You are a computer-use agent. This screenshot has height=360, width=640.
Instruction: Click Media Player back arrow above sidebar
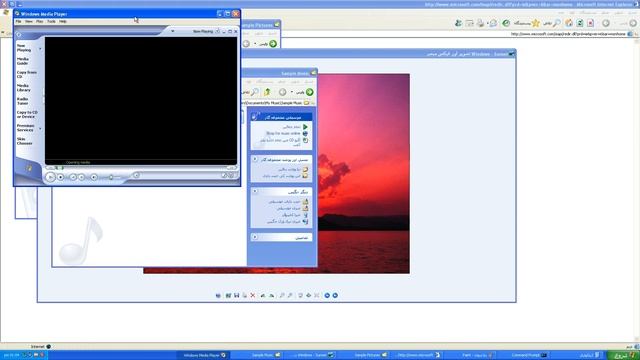click(19, 35)
